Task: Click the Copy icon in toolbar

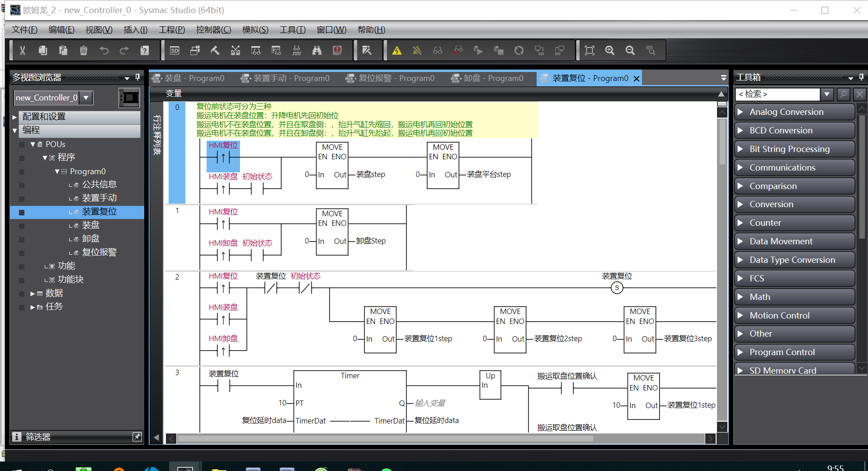Action: point(42,50)
